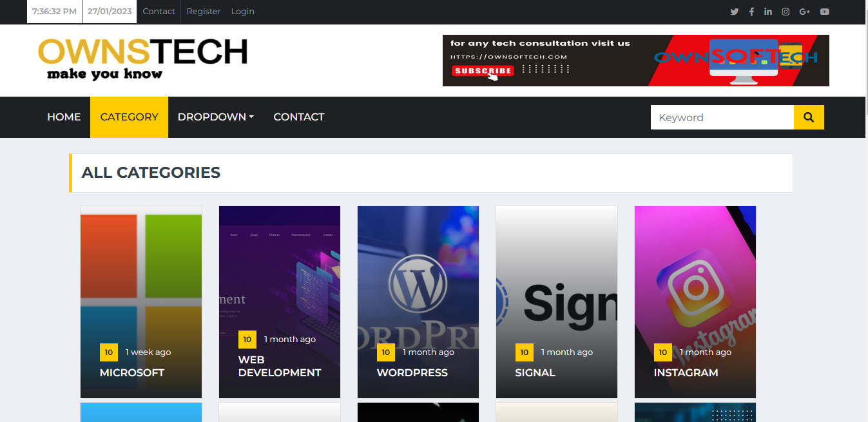Open the Twitter social icon

tap(734, 12)
